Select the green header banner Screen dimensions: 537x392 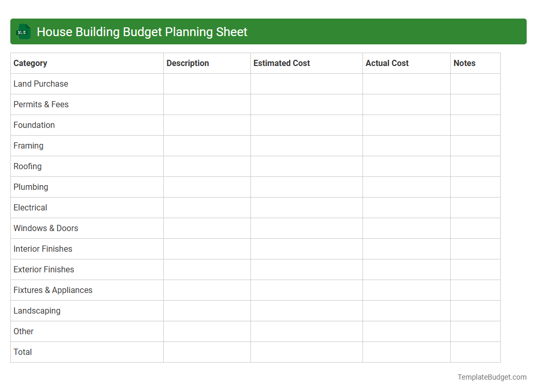[268, 31]
